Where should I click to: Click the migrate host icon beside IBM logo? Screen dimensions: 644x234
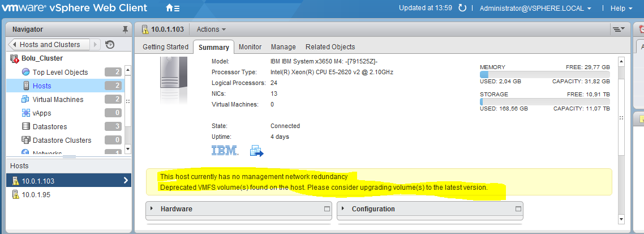(x=257, y=151)
